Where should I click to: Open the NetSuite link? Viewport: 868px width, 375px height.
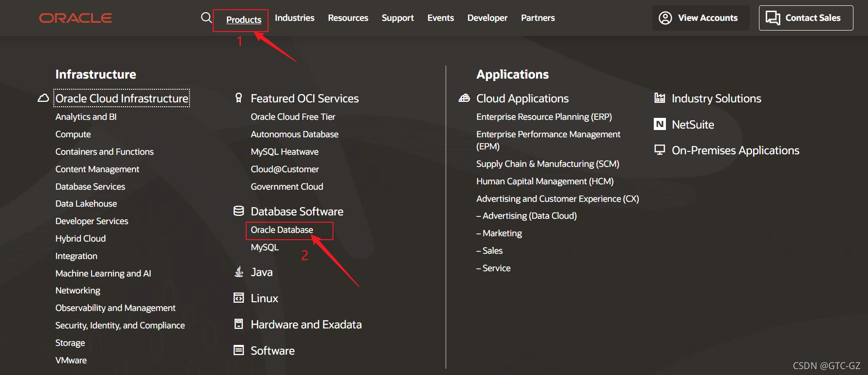(x=693, y=125)
